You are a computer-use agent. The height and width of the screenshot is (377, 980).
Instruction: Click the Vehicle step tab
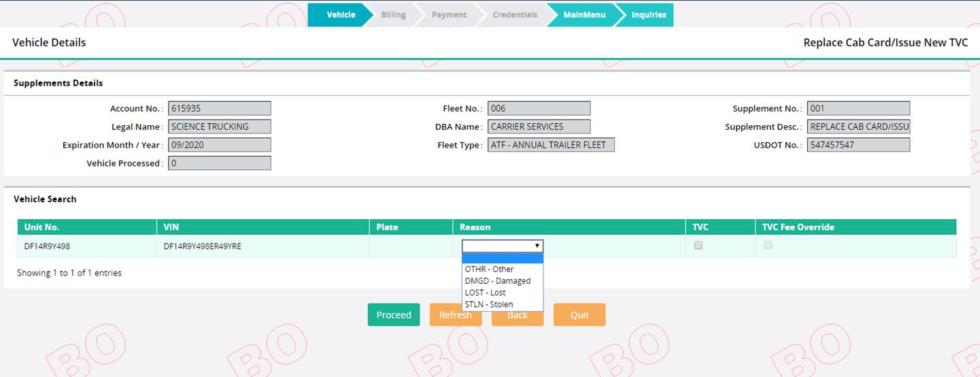(340, 15)
